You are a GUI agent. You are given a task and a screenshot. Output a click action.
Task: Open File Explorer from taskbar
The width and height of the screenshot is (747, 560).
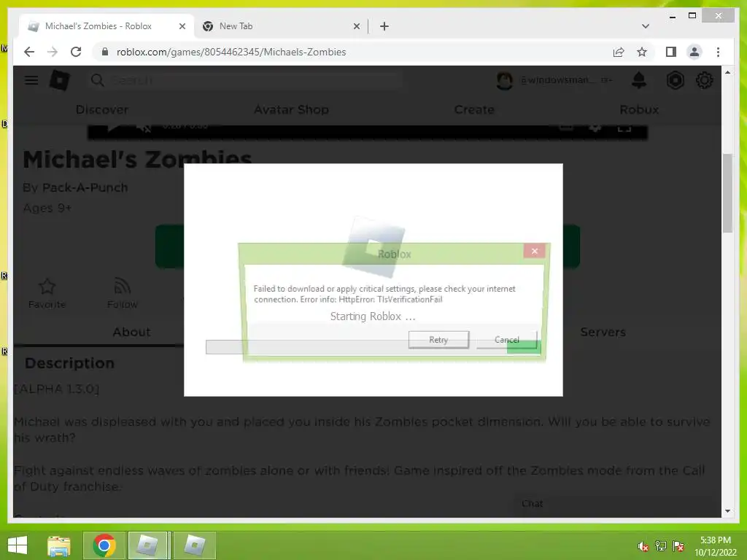[x=59, y=545]
